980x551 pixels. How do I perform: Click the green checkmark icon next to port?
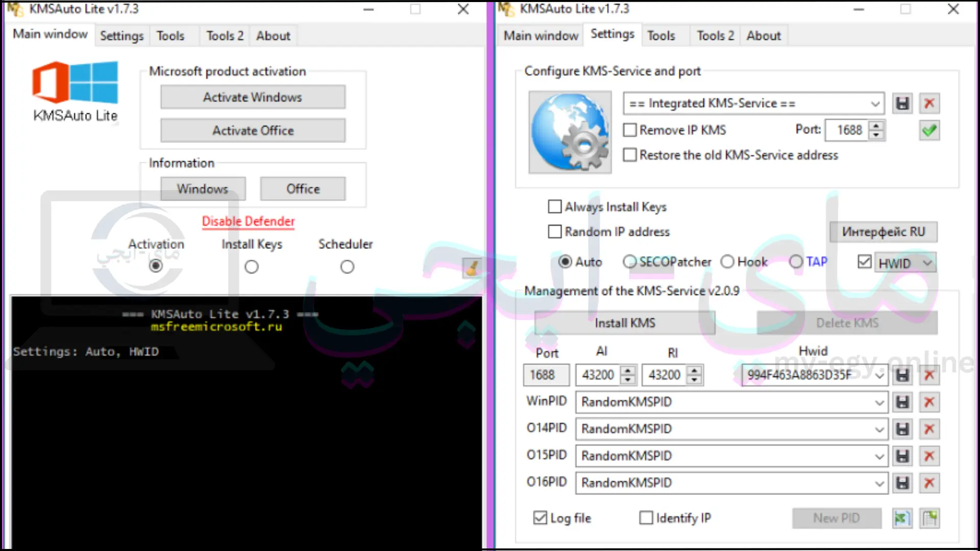pyautogui.click(x=930, y=130)
